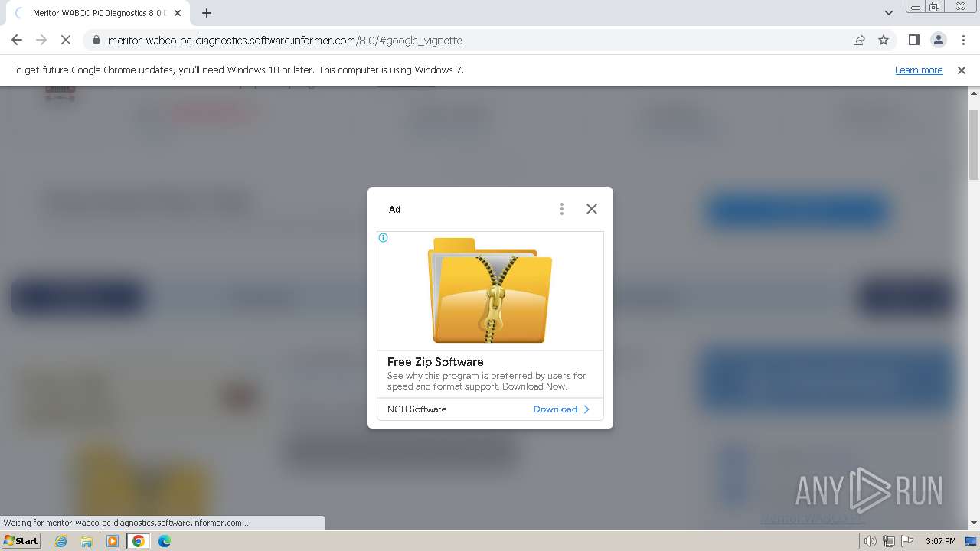
Task: Launch Internet Explorer from the taskbar
Action: pyautogui.click(x=61, y=541)
